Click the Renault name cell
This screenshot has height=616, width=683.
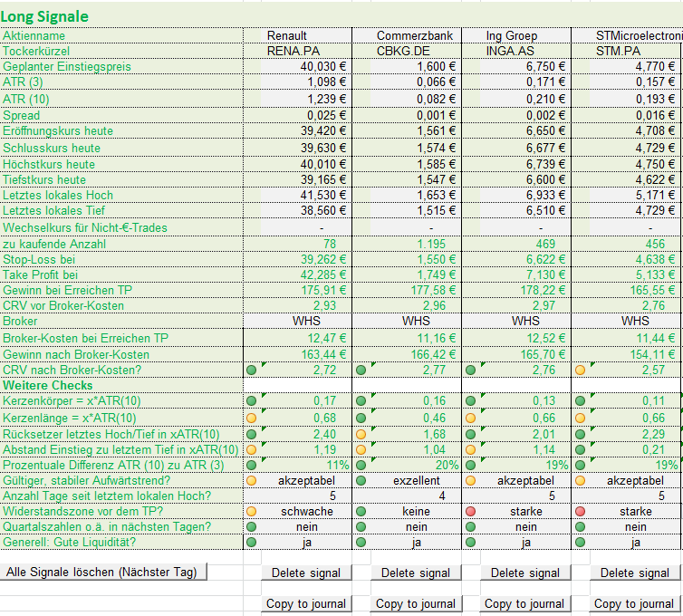[x=306, y=35]
